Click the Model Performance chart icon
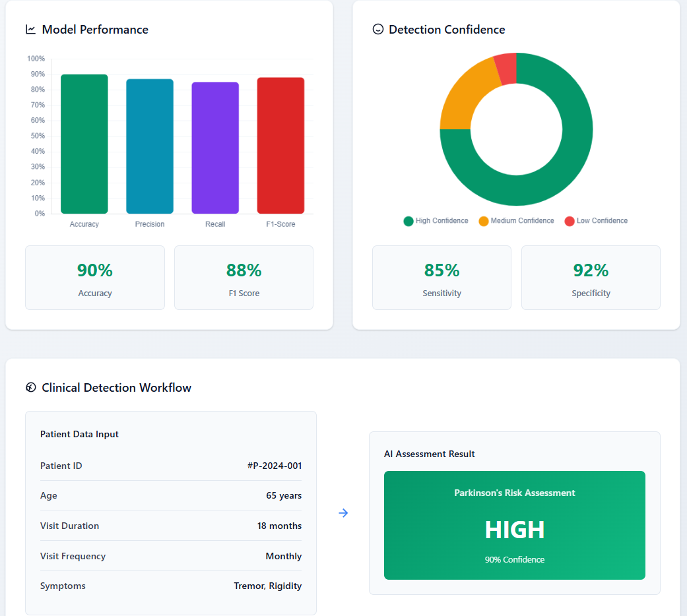This screenshot has height=616, width=687. [x=30, y=30]
